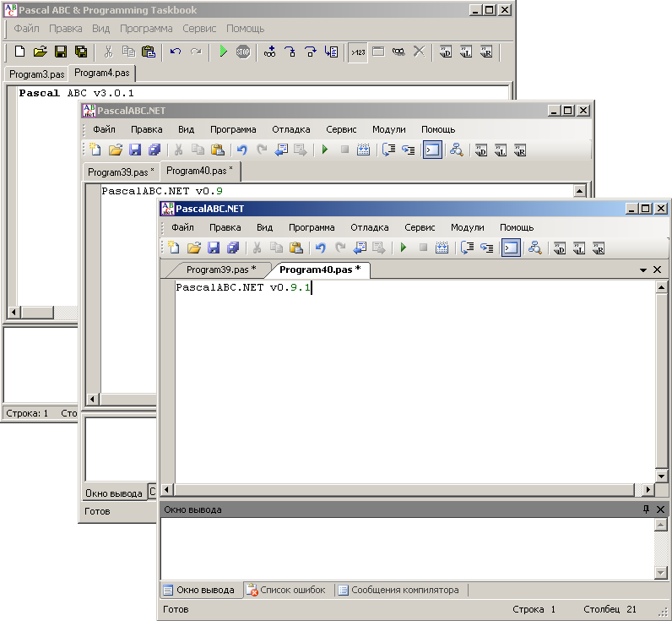This screenshot has width=672, height=621.
Task: Click output panel scrollbar down arrow
Action: click(660, 573)
